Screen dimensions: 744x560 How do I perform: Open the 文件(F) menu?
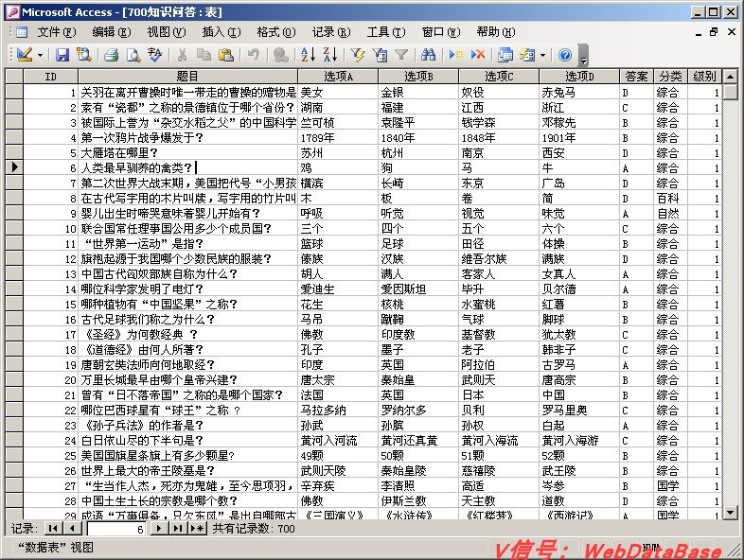click(x=57, y=32)
